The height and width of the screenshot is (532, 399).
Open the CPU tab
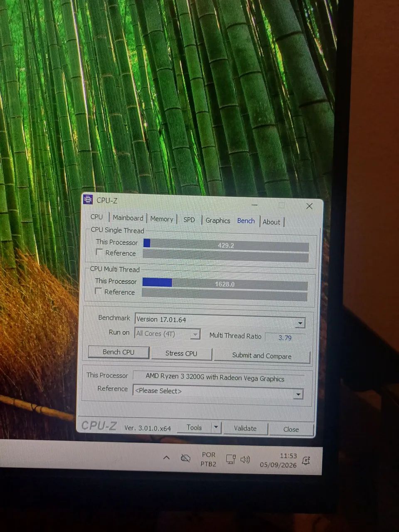[x=96, y=217]
